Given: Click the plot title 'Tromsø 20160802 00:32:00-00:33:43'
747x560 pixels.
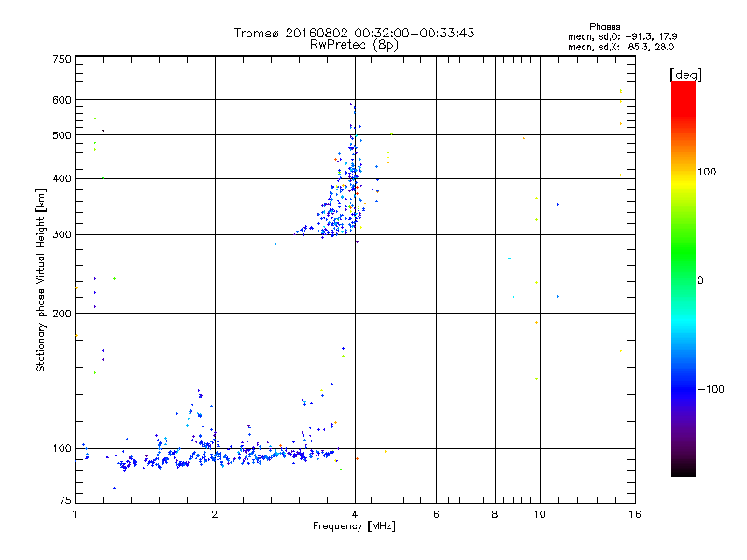Looking at the screenshot, I should pos(354,33).
